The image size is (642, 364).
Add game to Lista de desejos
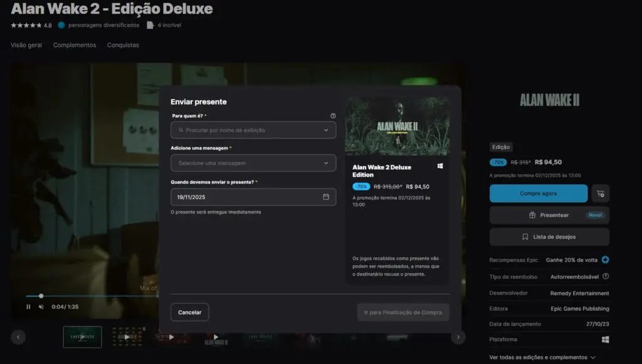(549, 237)
